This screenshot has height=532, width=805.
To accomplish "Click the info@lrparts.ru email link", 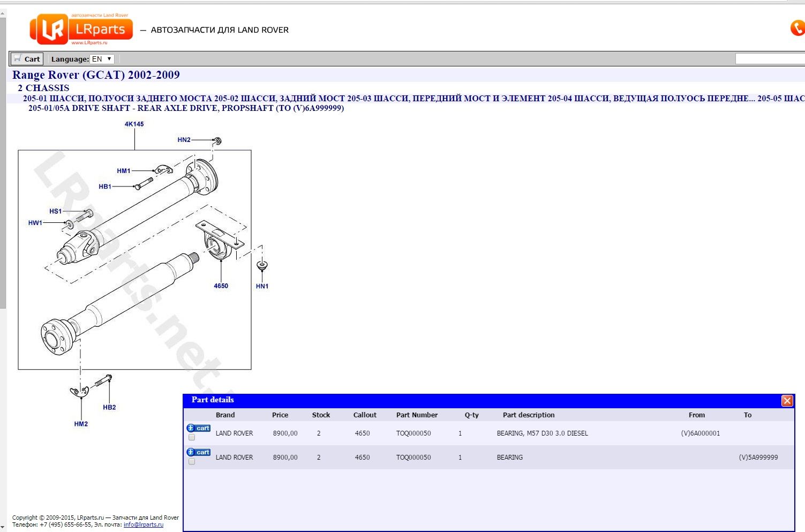I will [144, 524].
